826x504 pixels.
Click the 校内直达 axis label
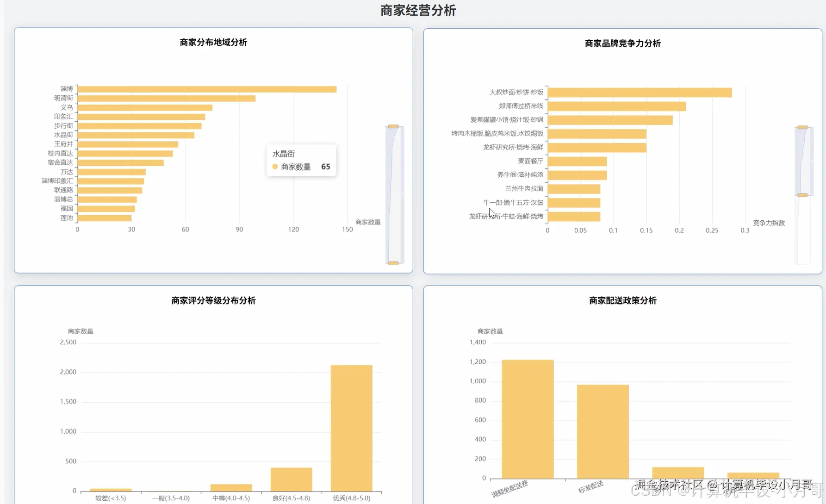(x=60, y=153)
